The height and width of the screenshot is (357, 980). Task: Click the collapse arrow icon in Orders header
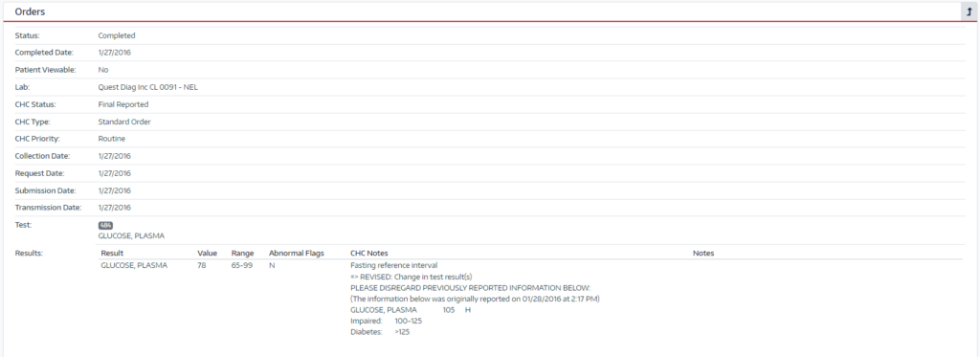pos(969,11)
